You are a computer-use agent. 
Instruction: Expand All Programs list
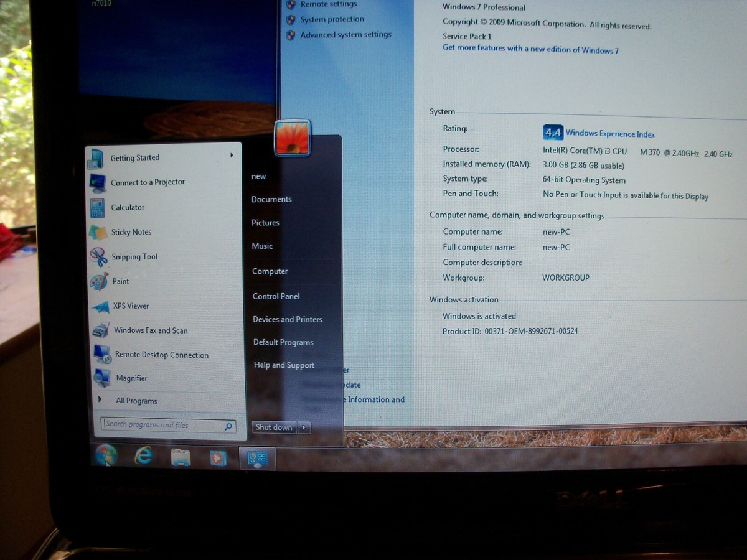(x=136, y=401)
